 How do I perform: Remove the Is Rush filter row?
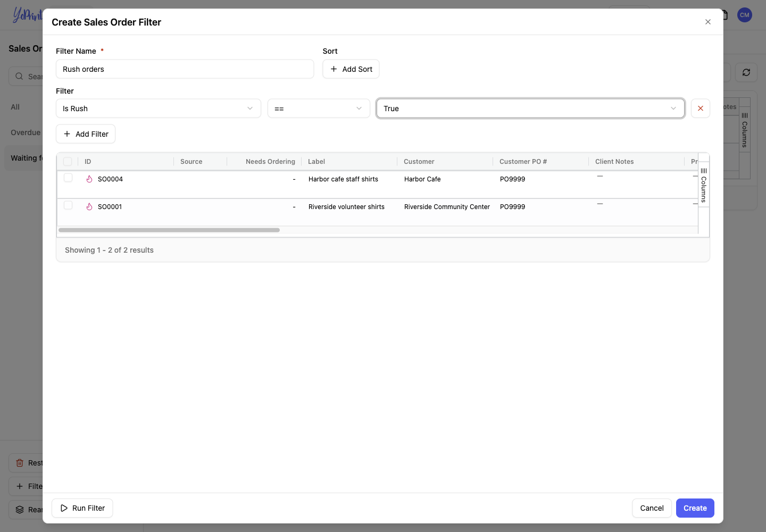701,109
